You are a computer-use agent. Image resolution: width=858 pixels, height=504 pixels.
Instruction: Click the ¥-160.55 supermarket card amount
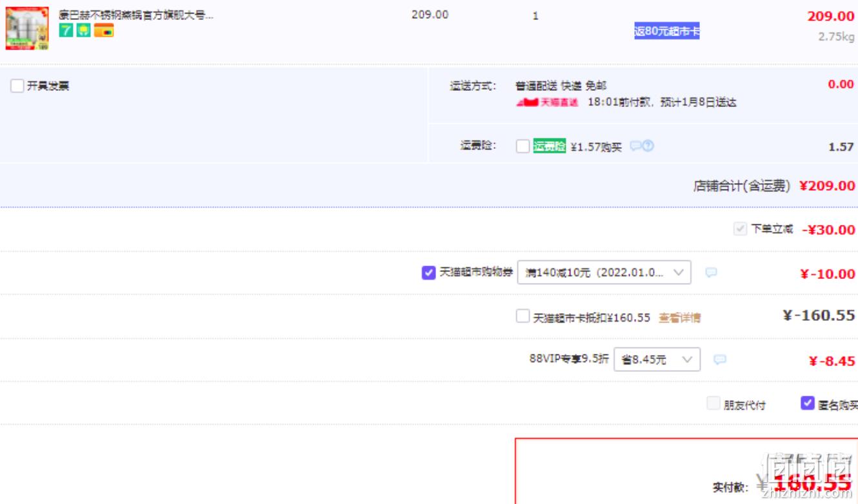pyautogui.click(x=819, y=316)
